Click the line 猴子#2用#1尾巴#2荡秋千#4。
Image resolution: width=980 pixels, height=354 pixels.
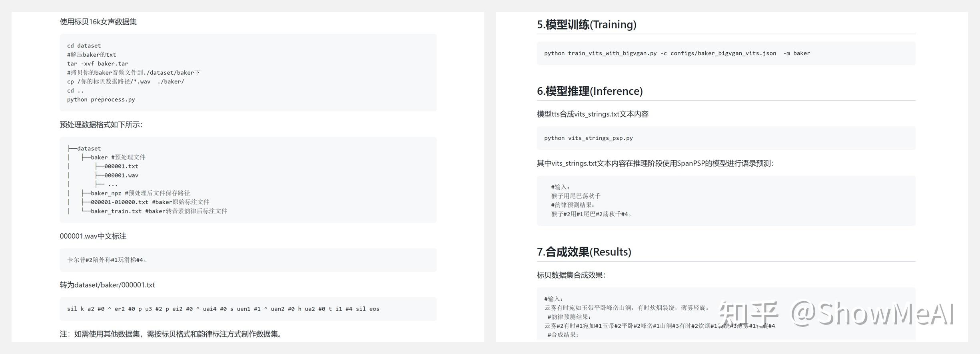click(591, 214)
